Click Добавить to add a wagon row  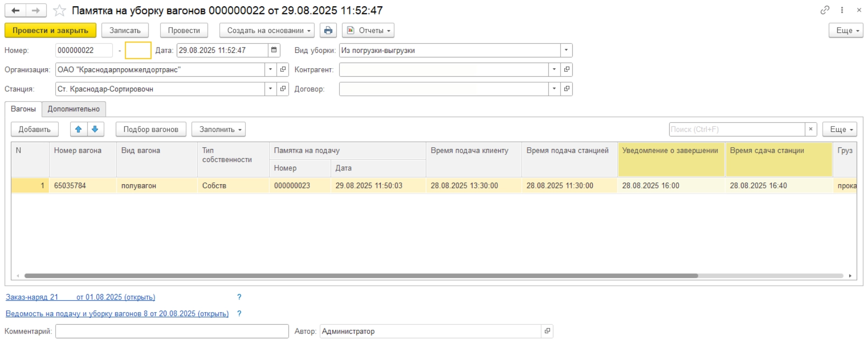pos(34,129)
